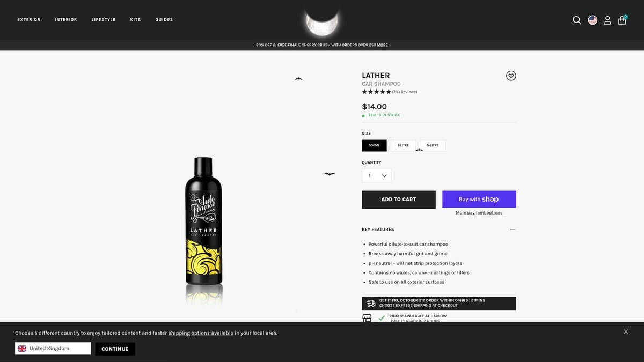
Task: Open the Kits menu
Action: (135, 20)
